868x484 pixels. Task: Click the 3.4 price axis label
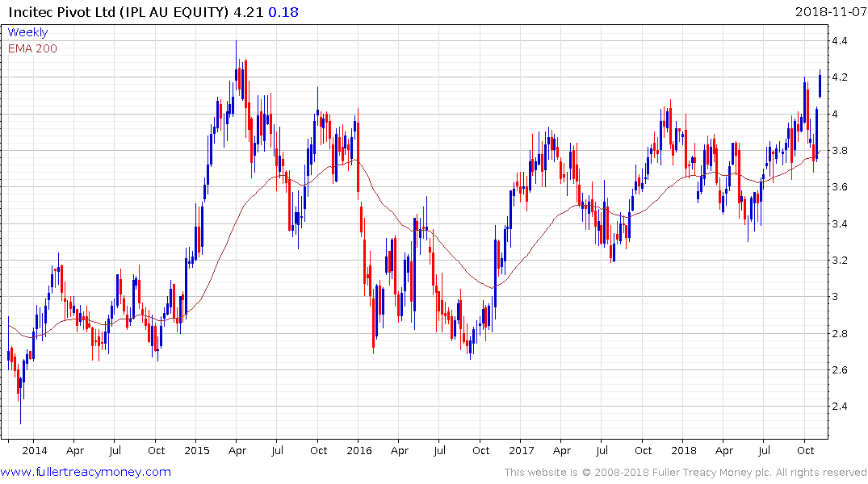[839, 223]
